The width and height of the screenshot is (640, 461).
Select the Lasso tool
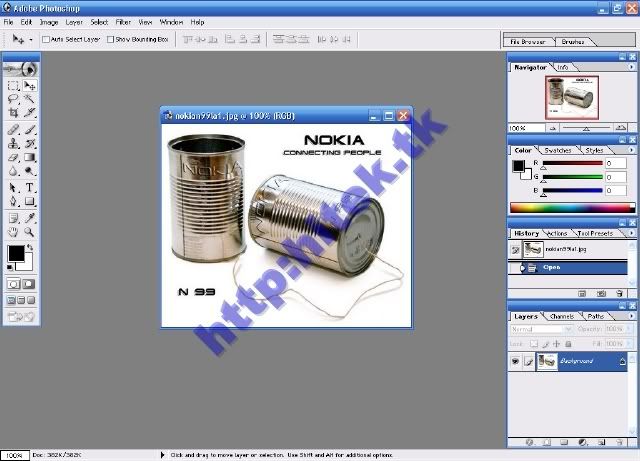click(x=13, y=99)
